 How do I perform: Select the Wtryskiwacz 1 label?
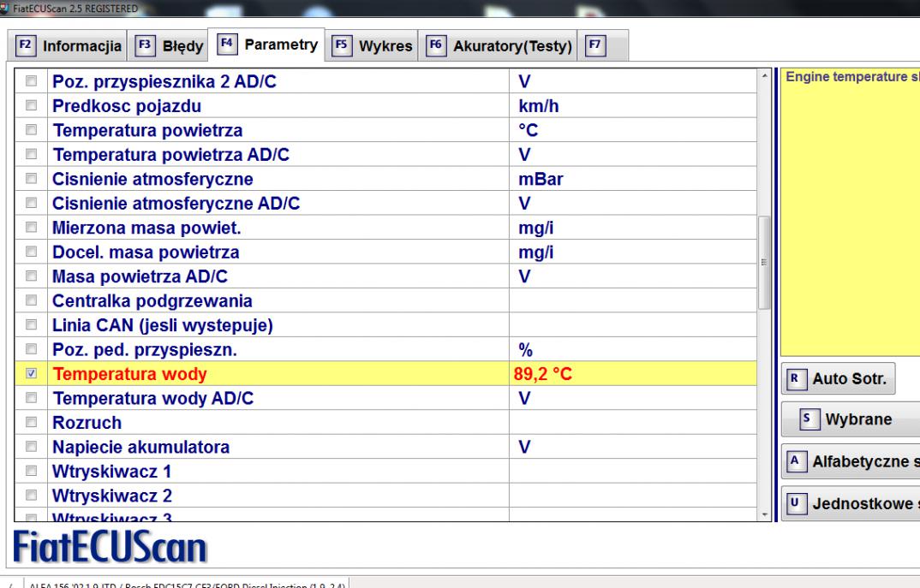tap(111, 472)
